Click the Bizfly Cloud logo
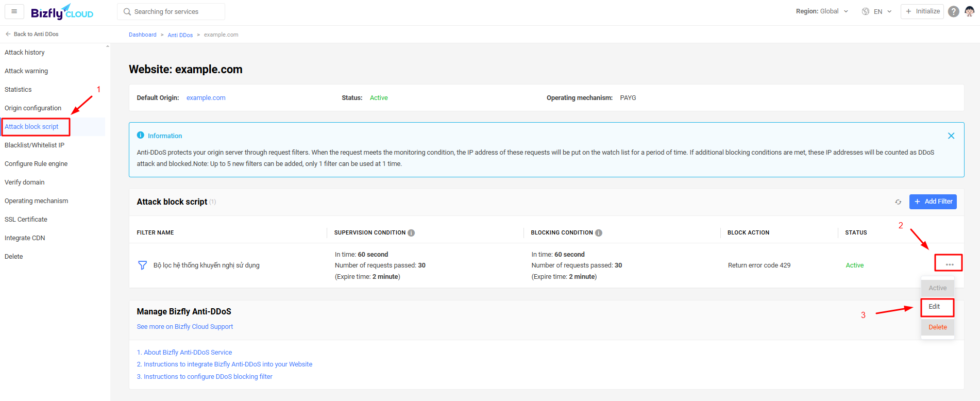Viewport: 980px width, 401px height. (62, 12)
